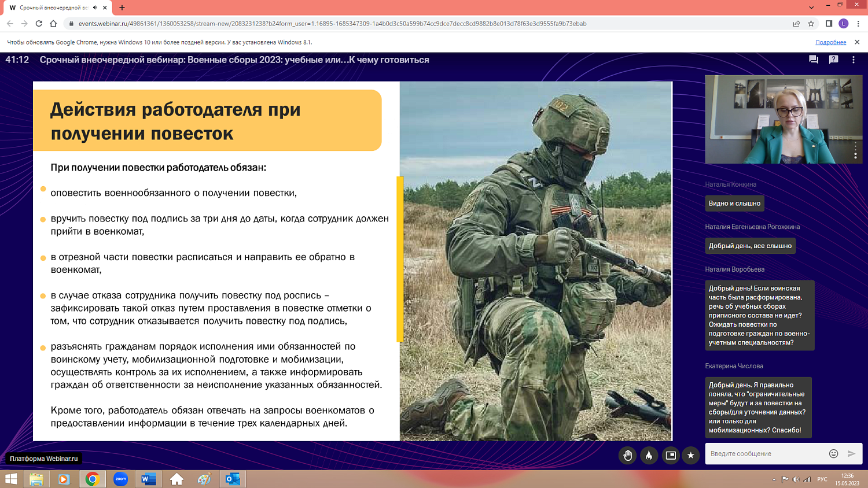Open the home icon app in taskbar
The width and height of the screenshot is (868, 488).
coord(176,479)
